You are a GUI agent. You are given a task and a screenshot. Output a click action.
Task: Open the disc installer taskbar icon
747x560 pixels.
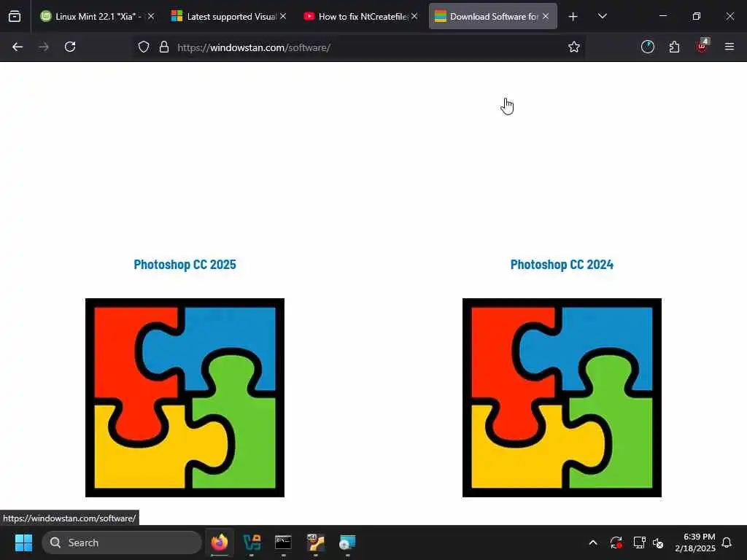coord(347,542)
